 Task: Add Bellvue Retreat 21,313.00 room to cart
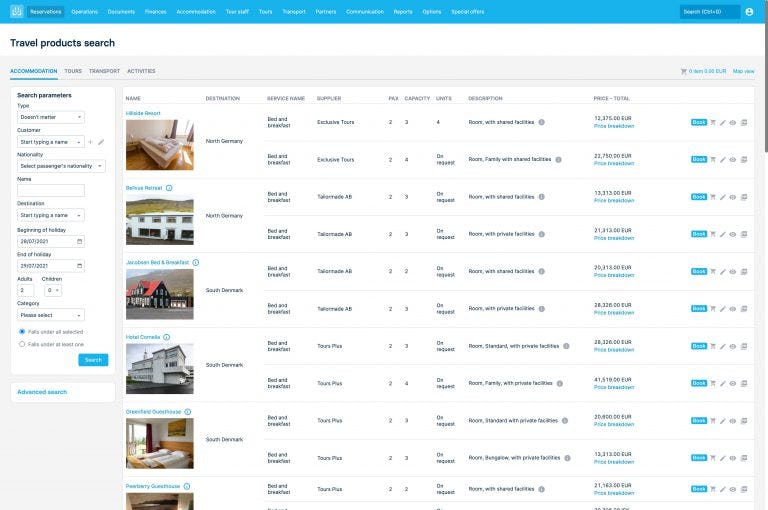click(x=713, y=234)
